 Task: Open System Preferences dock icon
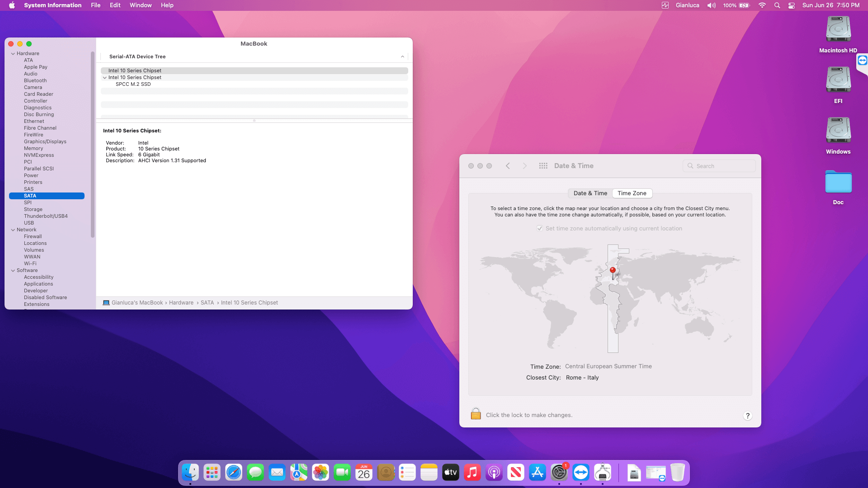click(x=559, y=473)
